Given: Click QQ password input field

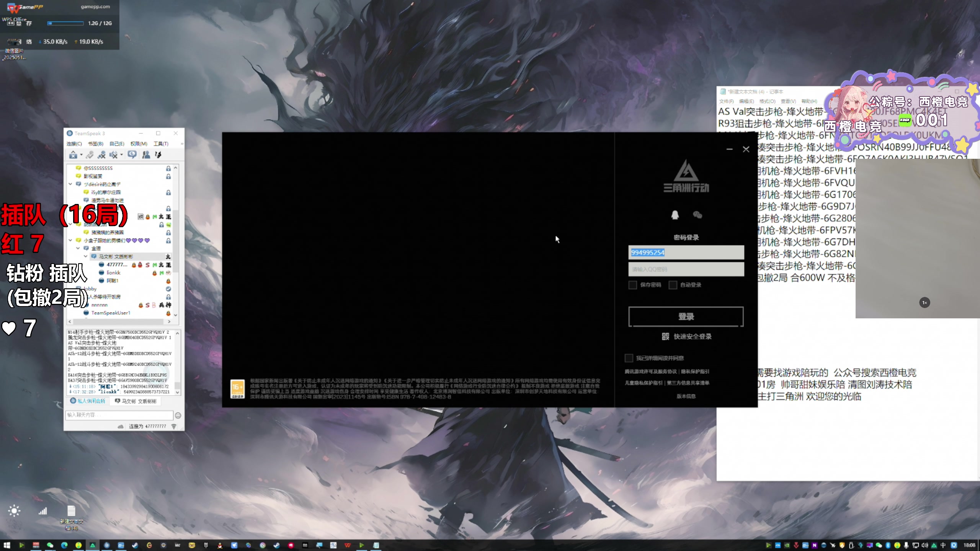Looking at the screenshot, I should (x=686, y=269).
